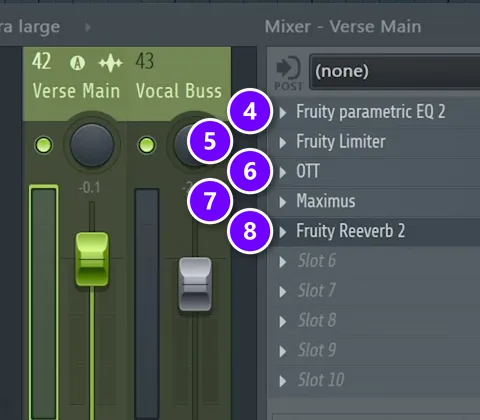The image size is (480, 420).
Task: Open Slot 10 arrow menu
Action: (283, 381)
